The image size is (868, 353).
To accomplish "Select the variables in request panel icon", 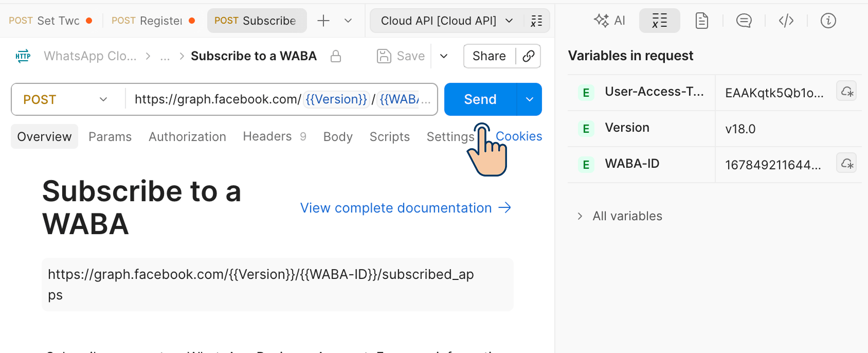I will 659,21.
